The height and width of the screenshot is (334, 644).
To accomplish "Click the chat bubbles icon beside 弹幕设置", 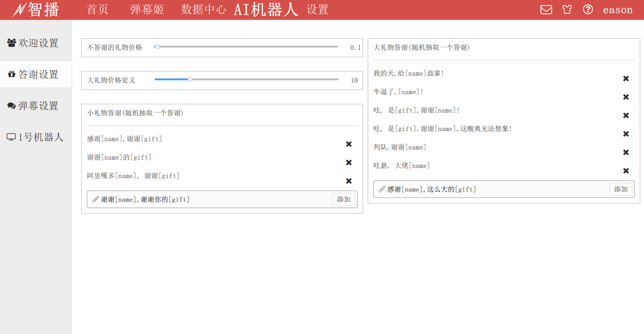I will [12, 106].
